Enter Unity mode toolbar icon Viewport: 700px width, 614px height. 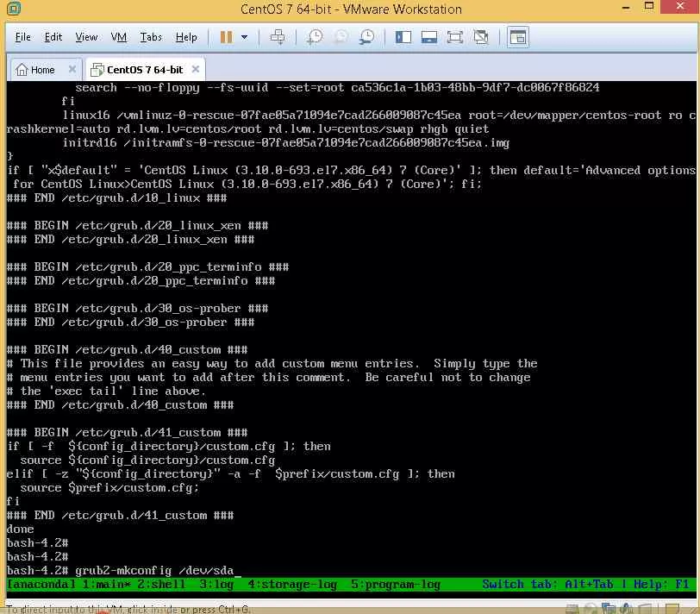click(x=481, y=37)
